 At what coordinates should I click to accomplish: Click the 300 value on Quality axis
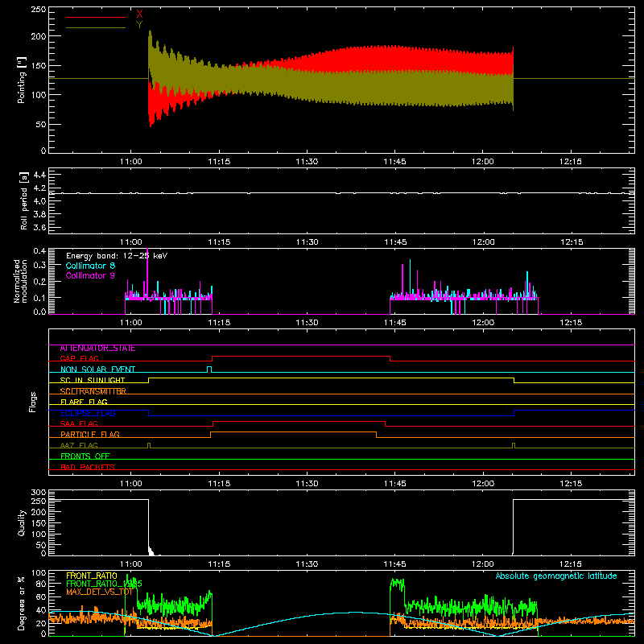pyautogui.click(x=38, y=493)
